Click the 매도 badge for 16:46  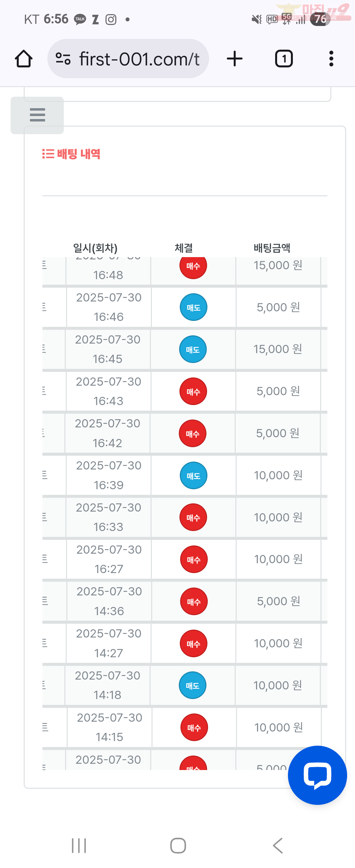(193, 307)
